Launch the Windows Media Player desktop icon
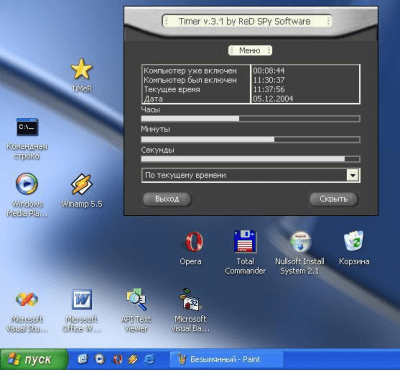The height and width of the screenshot is (370, 400). [27, 184]
